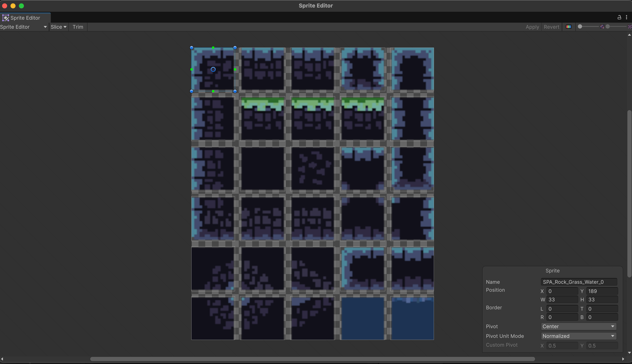The height and width of the screenshot is (364, 632).
Task: Click the Trim button
Action: [x=78, y=27]
